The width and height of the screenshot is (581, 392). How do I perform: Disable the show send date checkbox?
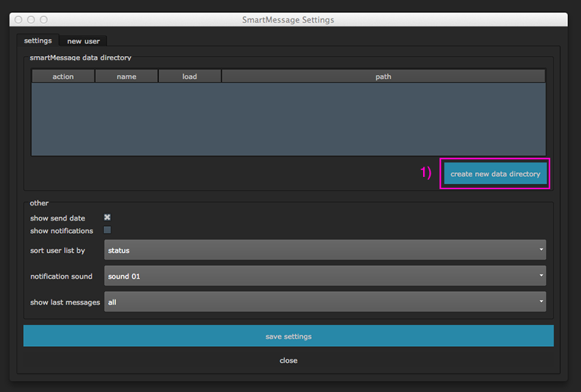click(x=107, y=218)
